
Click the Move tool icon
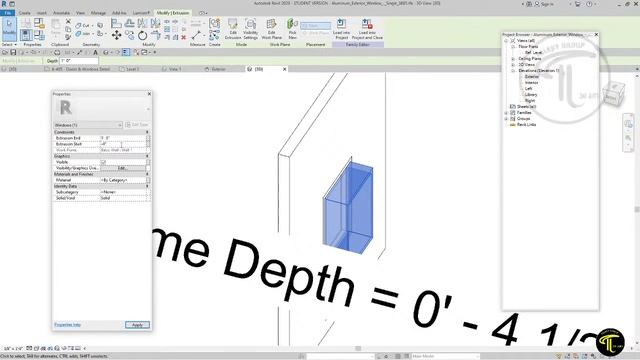tap(116, 36)
